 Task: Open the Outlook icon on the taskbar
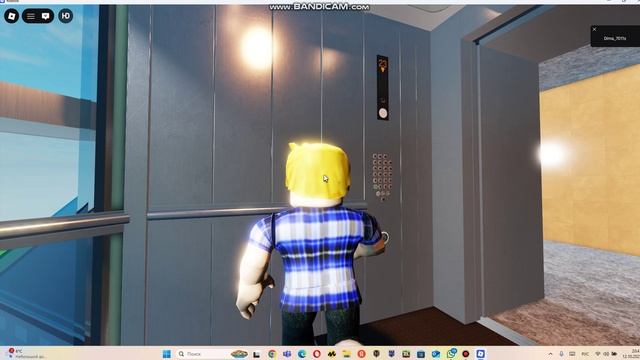(436, 354)
